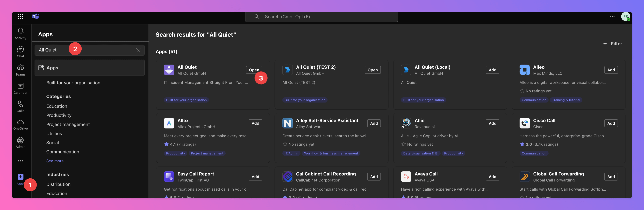The width and height of the screenshot is (644, 210).
Task: Click the app launcher grid icon
Action: coord(21,17)
